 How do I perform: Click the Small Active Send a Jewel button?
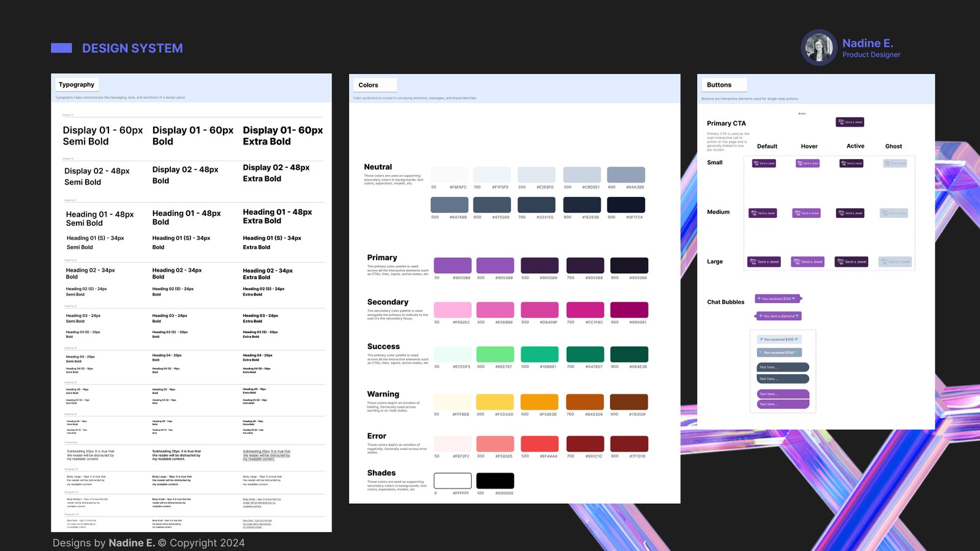(851, 163)
